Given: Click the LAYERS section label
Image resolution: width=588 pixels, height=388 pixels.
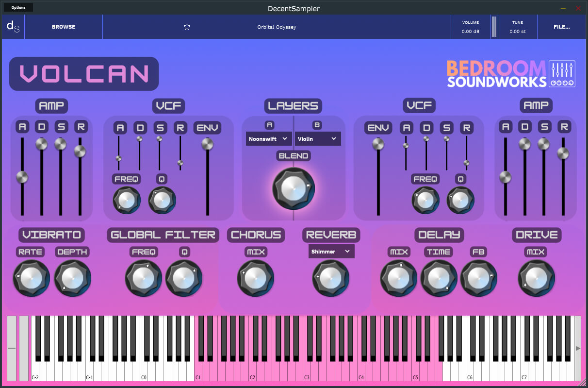Looking at the screenshot, I should (294, 106).
